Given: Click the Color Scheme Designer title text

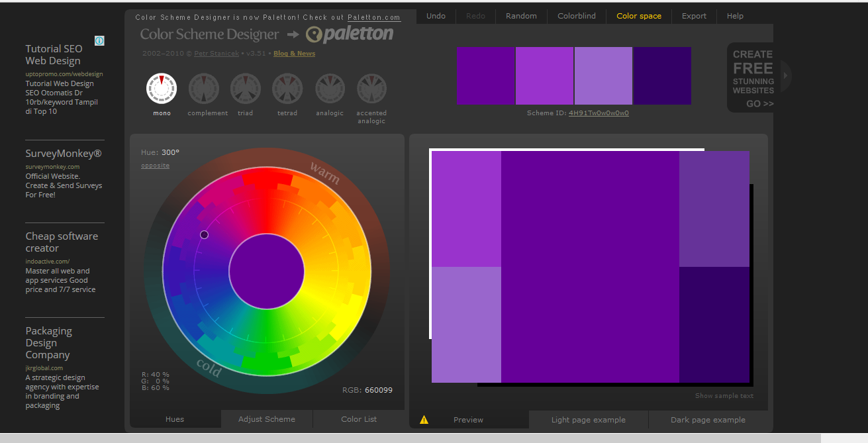Looking at the screenshot, I should [x=210, y=34].
